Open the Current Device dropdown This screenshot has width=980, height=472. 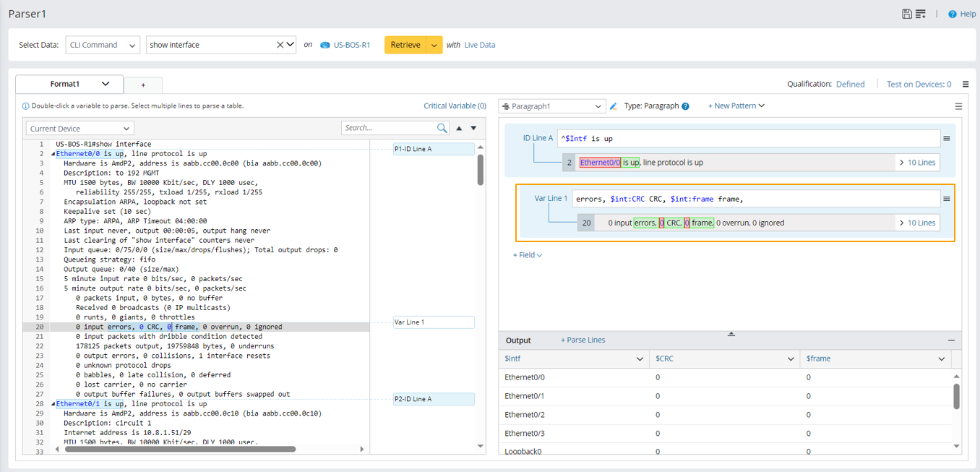tap(80, 129)
